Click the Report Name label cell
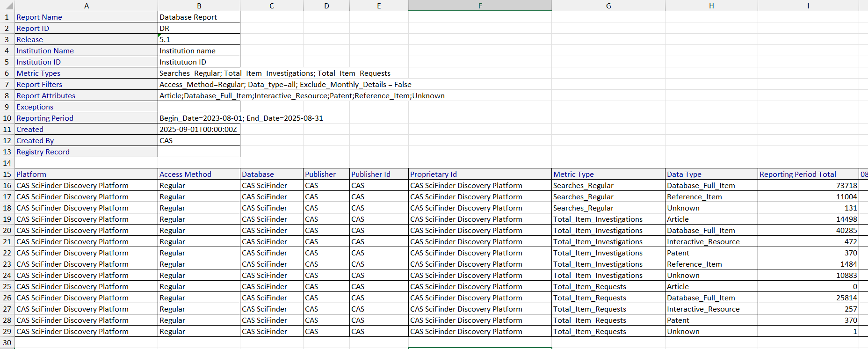The image size is (868, 349). (x=87, y=17)
